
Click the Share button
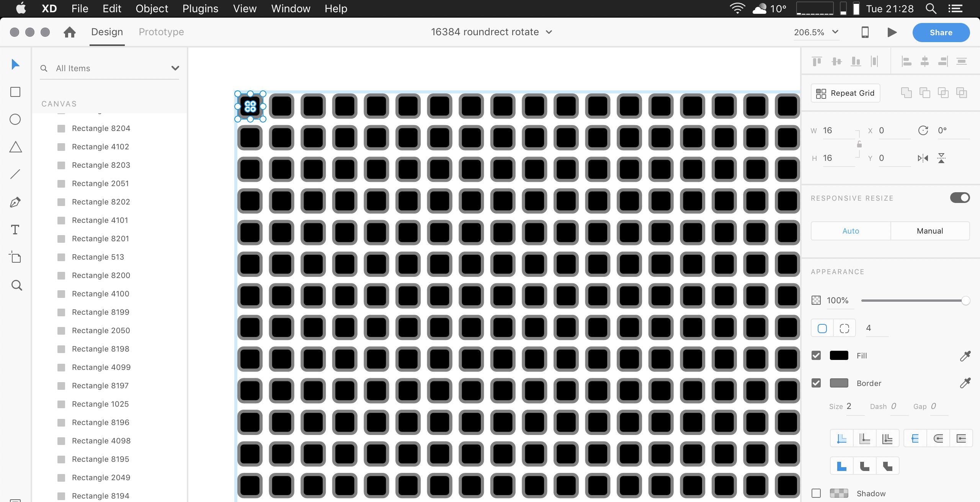click(x=941, y=33)
